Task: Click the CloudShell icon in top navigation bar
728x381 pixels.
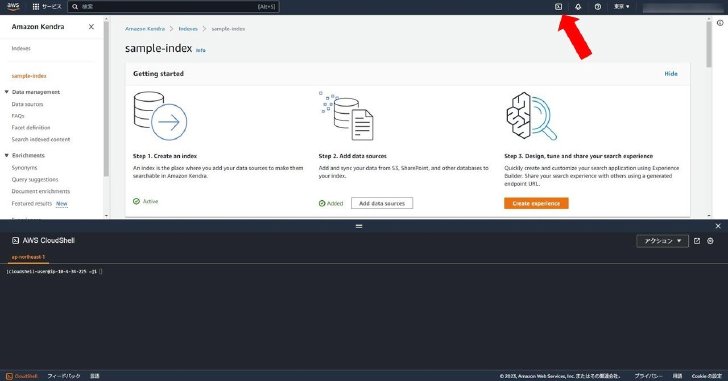Action: tap(559, 6)
